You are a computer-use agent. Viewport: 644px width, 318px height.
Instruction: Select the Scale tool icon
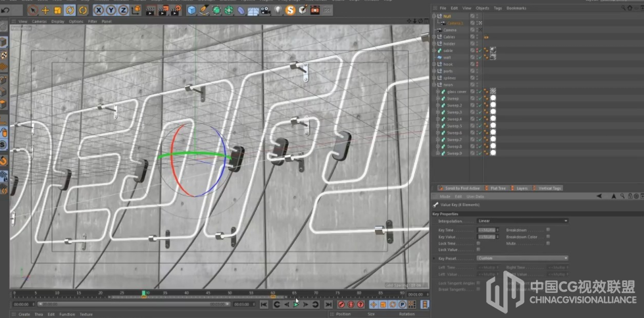(57, 11)
